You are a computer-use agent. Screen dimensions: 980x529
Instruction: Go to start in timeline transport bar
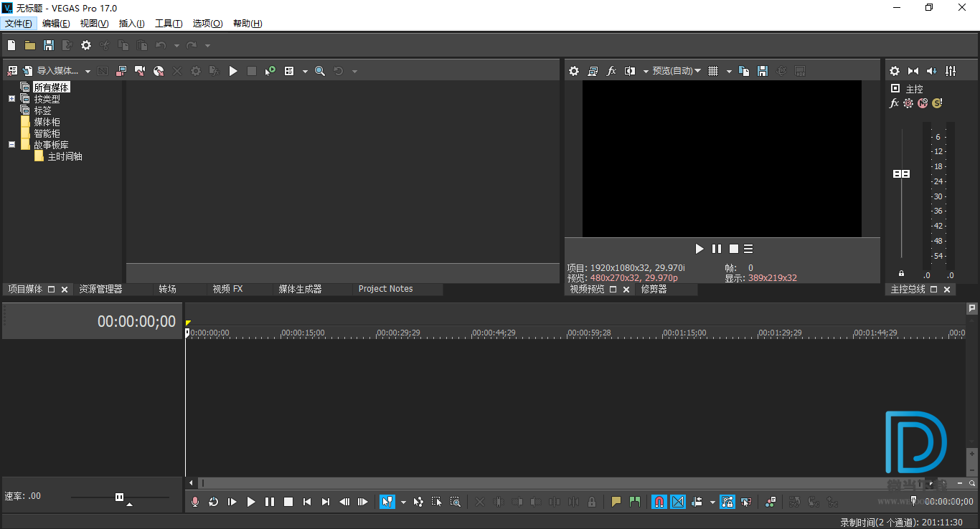307,502
